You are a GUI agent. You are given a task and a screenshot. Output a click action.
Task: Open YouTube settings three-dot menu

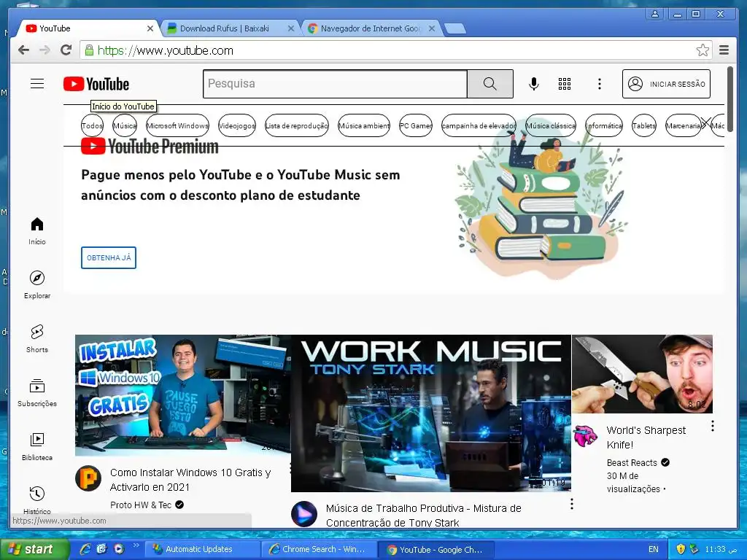600,85
